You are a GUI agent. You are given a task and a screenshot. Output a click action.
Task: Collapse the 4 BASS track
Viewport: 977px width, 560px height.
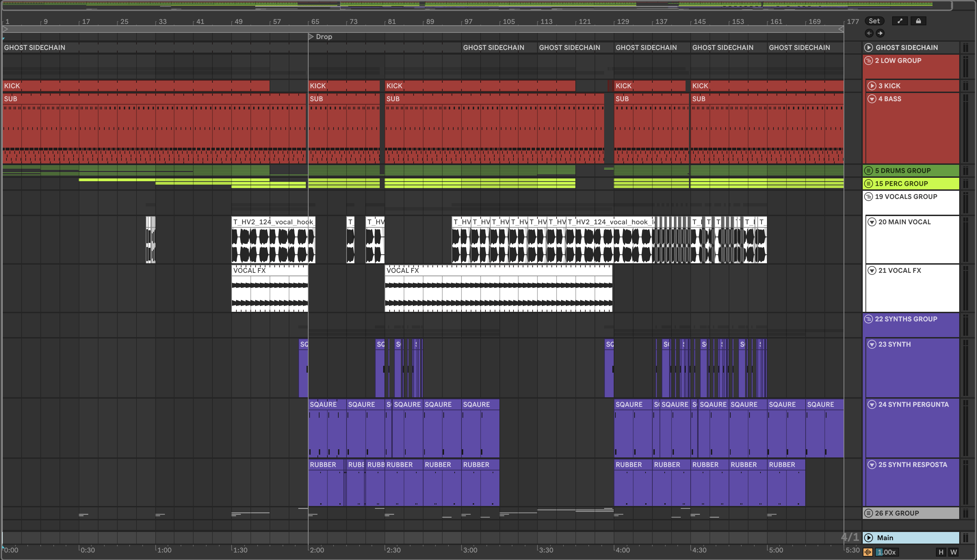(x=872, y=99)
